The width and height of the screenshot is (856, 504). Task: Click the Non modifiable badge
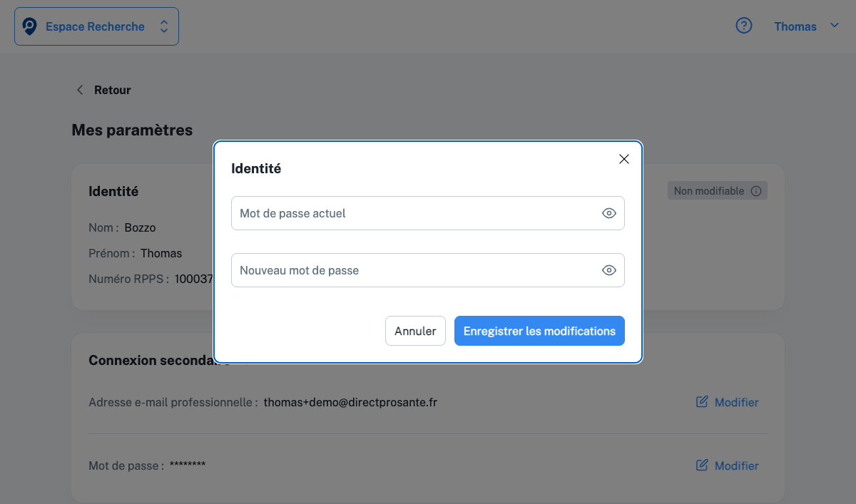(x=709, y=191)
